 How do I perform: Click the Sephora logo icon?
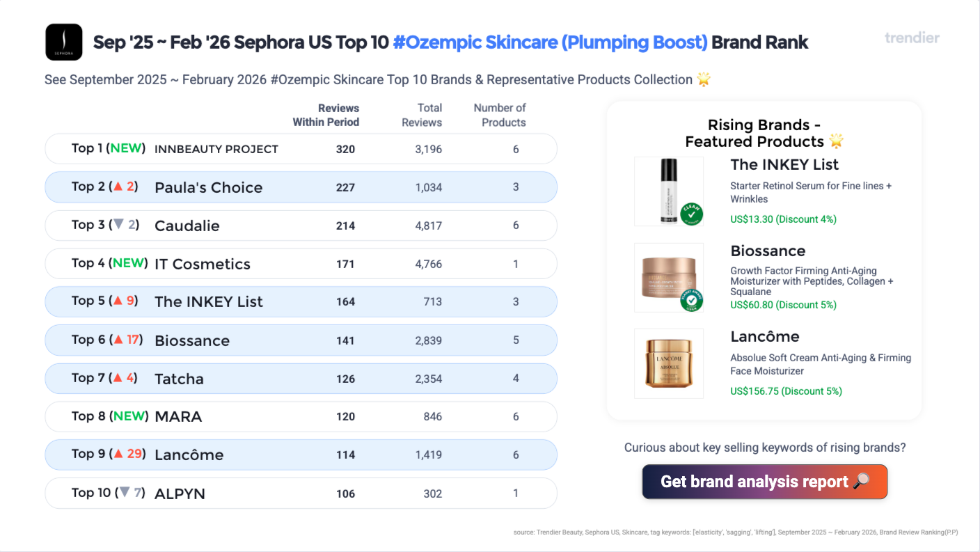click(x=64, y=42)
